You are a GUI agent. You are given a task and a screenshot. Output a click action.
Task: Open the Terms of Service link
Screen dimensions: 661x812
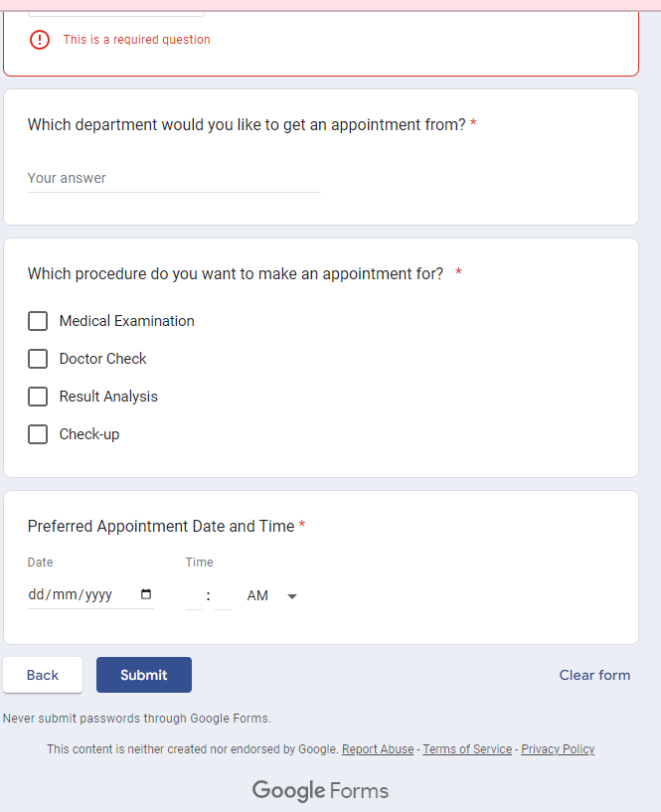467,749
